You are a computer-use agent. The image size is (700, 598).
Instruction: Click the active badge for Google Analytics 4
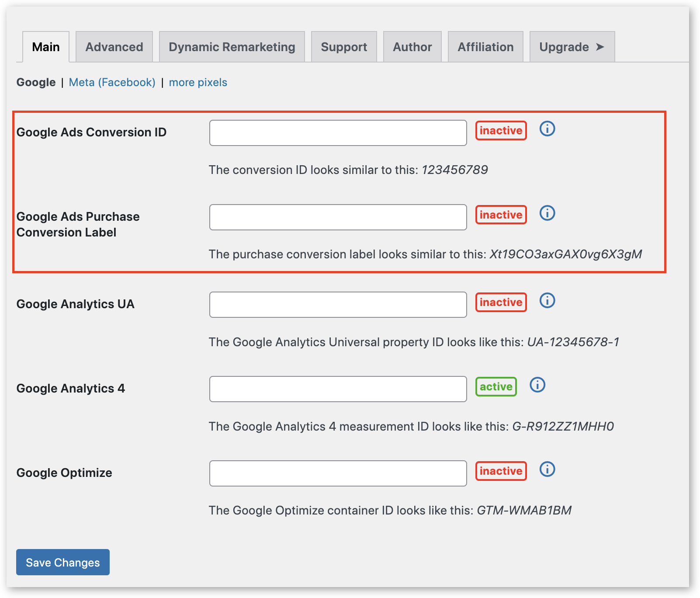[x=496, y=386]
